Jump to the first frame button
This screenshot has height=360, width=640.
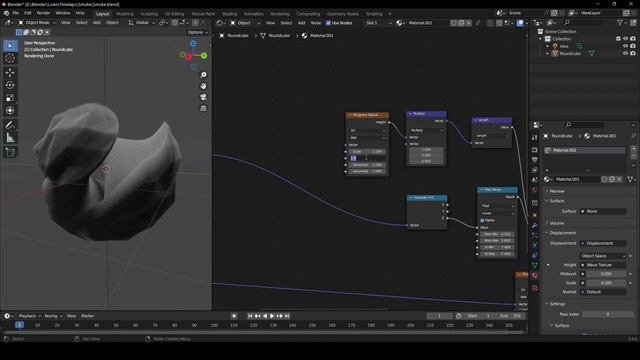pyautogui.click(x=250, y=316)
